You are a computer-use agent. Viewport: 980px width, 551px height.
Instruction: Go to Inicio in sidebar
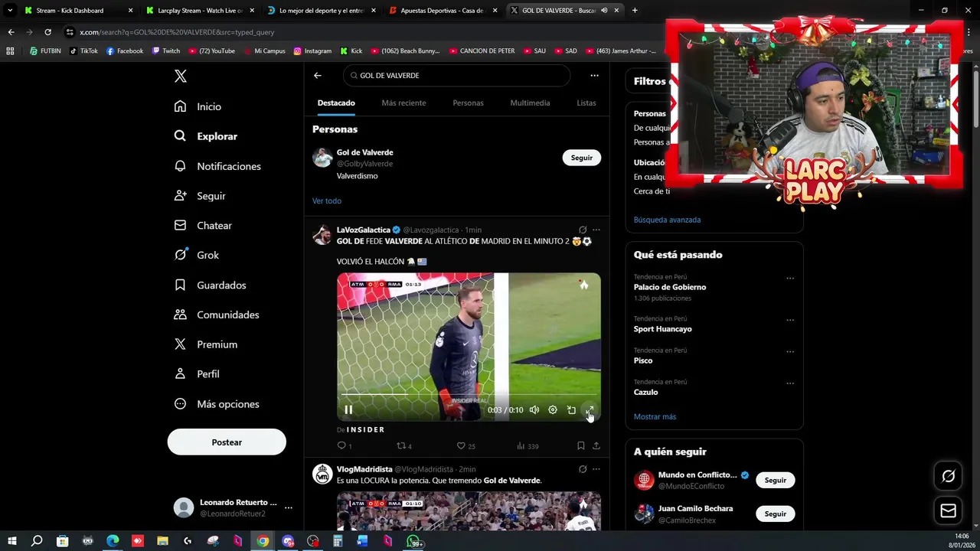198,106
